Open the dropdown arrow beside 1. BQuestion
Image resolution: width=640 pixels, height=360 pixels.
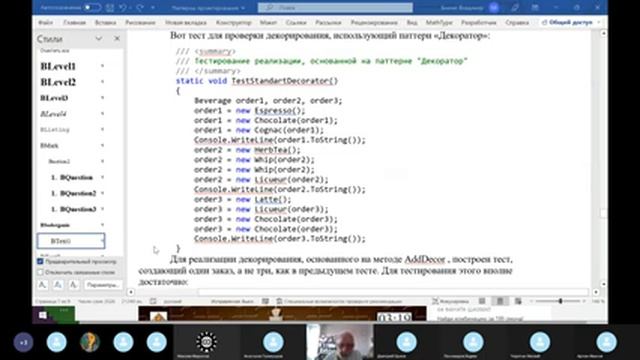point(102,177)
